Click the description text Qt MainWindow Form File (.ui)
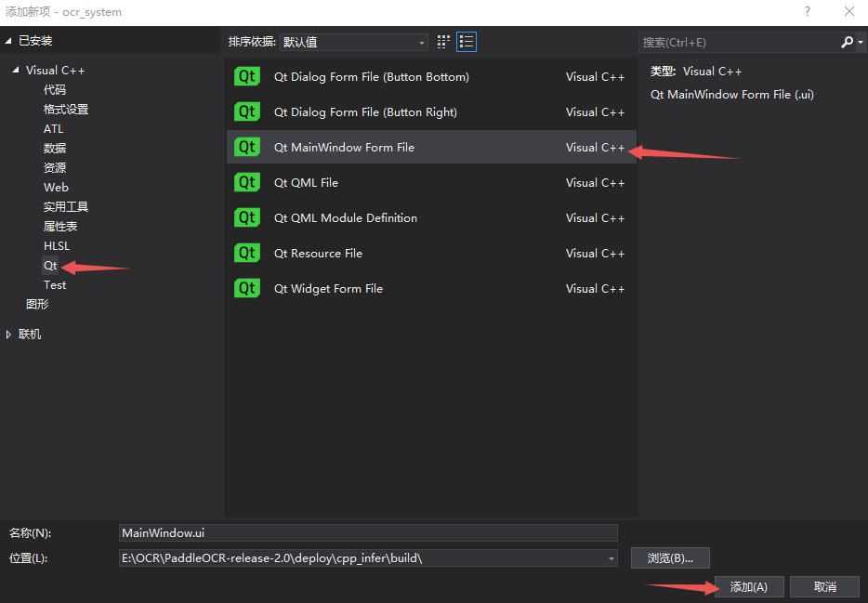This screenshot has height=603, width=868. point(731,95)
